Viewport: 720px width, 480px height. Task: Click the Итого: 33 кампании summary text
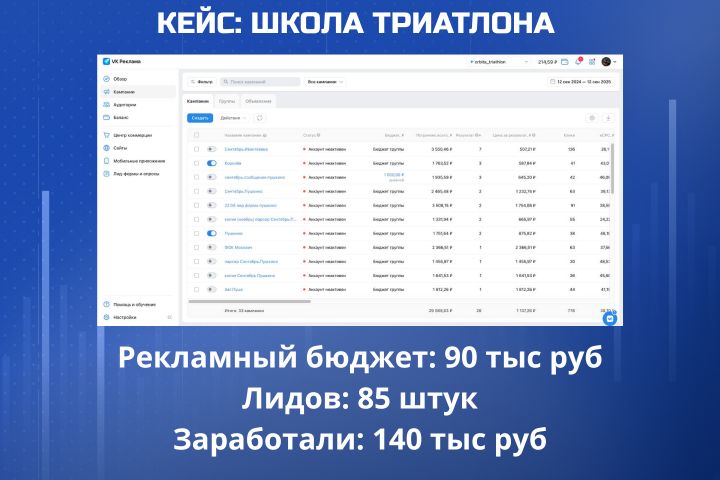click(244, 311)
